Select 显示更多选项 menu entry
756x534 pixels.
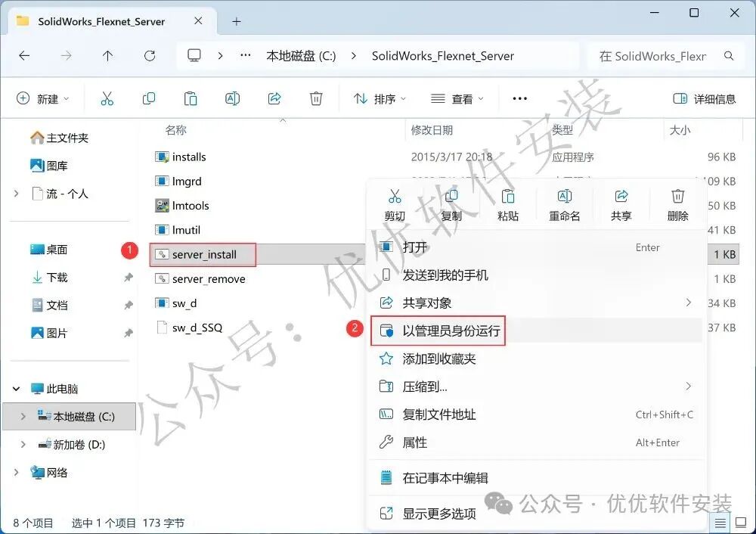536,514
